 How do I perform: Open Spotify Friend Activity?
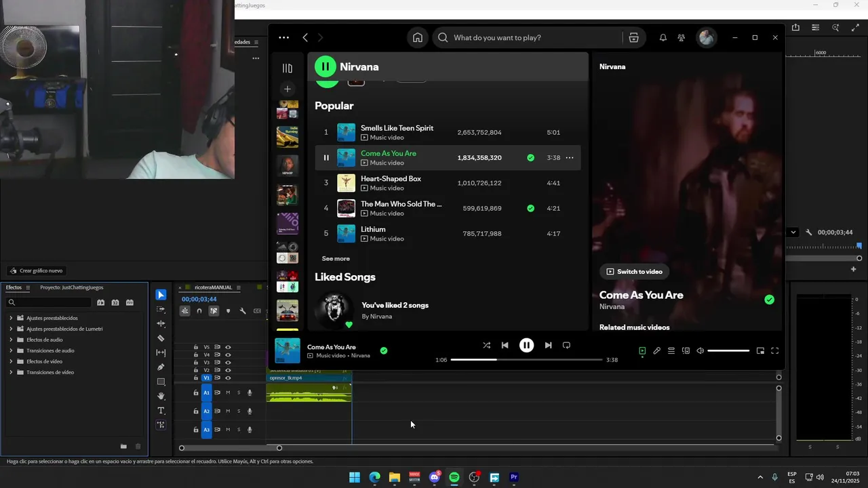[x=682, y=38]
